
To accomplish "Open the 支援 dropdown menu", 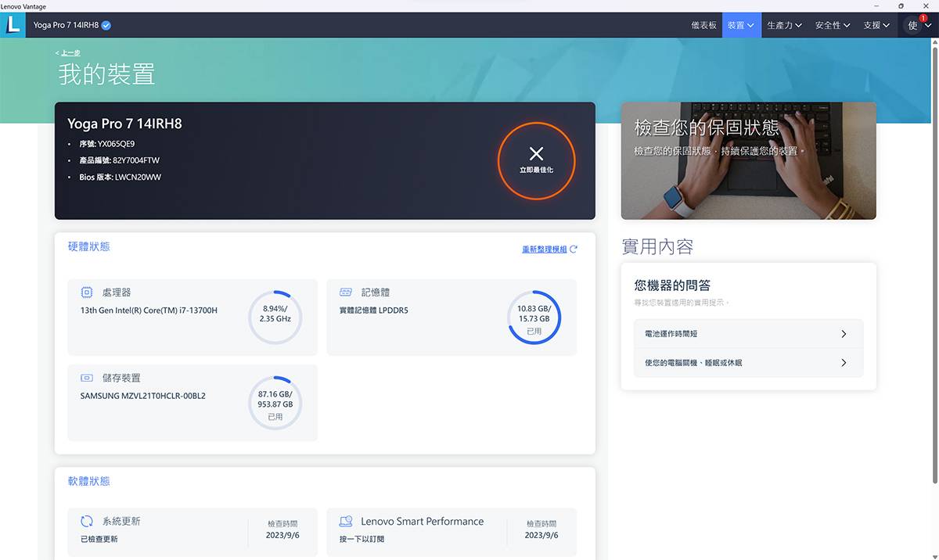I will (876, 25).
